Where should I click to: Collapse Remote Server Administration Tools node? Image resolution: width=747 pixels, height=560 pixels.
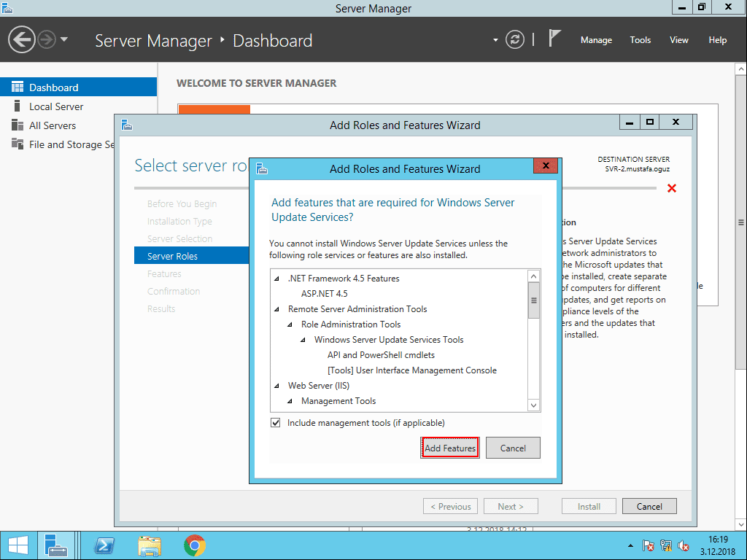point(276,309)
